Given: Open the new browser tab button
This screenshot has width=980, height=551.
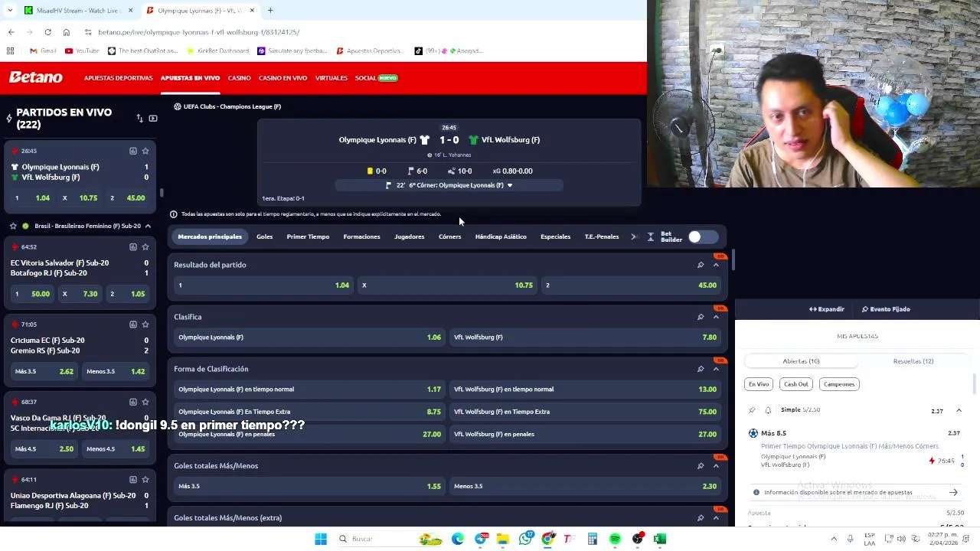Looking at the screenshot, I should pyautogui.click(x=270, y=11).
